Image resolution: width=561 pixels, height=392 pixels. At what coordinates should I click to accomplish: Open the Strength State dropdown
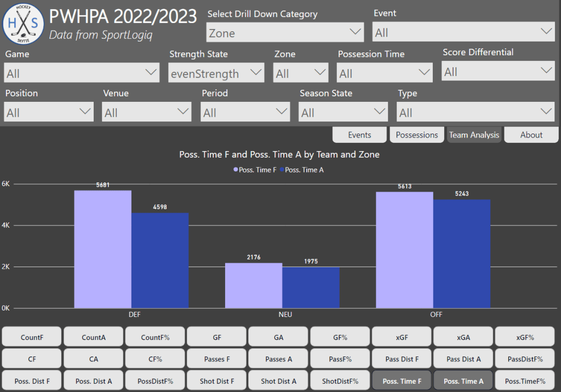click(216, 73)
